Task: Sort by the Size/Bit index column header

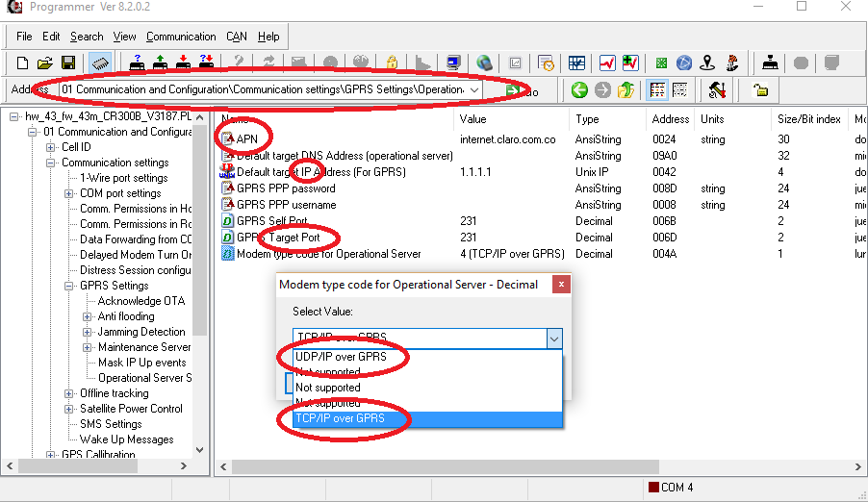Action: [x=808, y=119]
